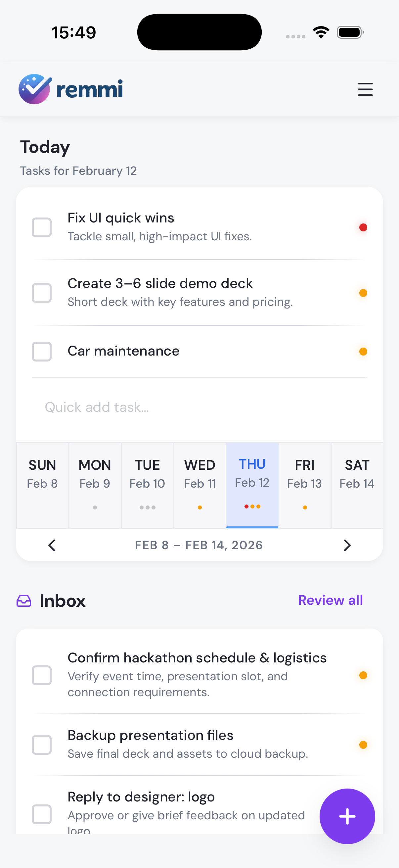Check off Fix UI quick wins task
Image resolution: width=399 pixels, height=868 pixels.
(42, 227)
